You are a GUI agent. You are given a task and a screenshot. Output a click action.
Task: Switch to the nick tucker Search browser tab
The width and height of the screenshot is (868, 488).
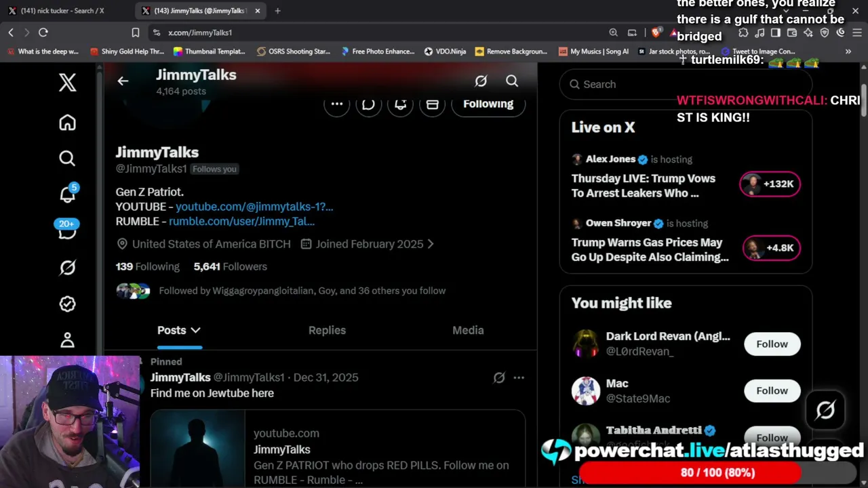click(62, 11)
